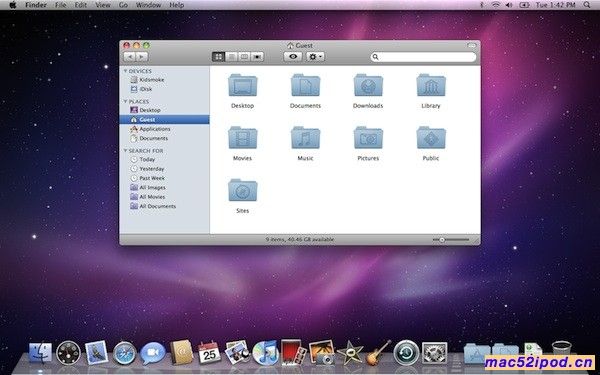
Task: Open iChat from the Dock
Action: point(153,353)
